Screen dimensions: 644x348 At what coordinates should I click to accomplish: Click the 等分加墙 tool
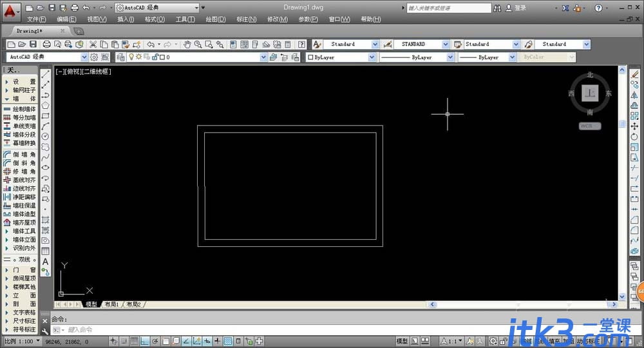coord(20,117)
